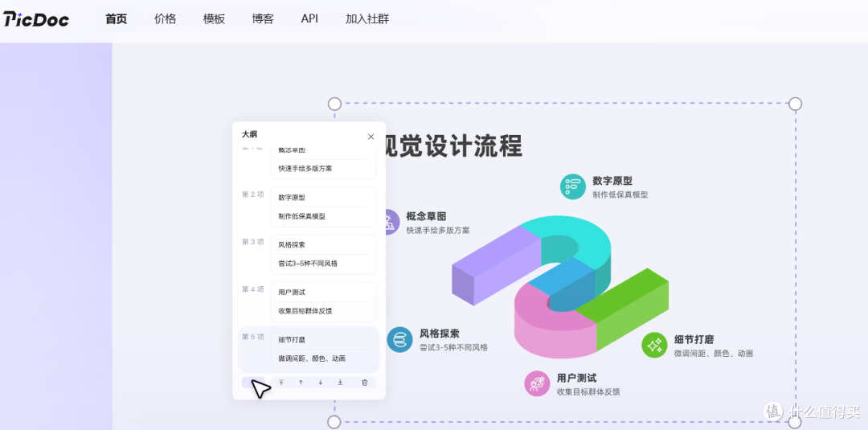Open the 博客 nav item

[263, 18]
